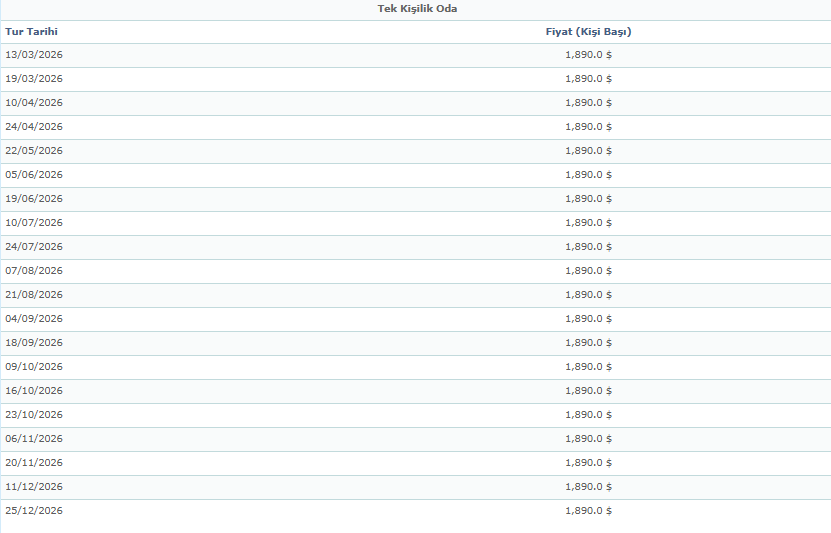Click the price for the 05/06/2026 tour
Screen dimensions: 831x533
tap(588, 175)
